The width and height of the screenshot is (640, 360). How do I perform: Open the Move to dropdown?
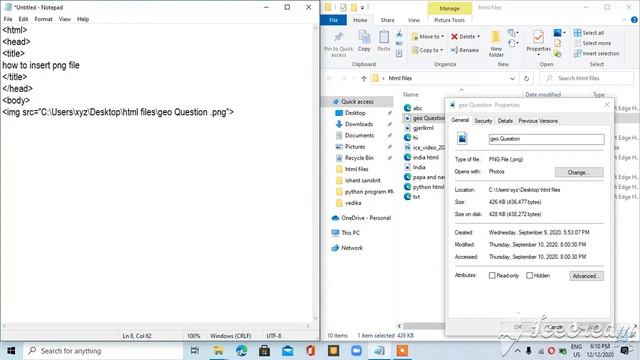point(427,37)
